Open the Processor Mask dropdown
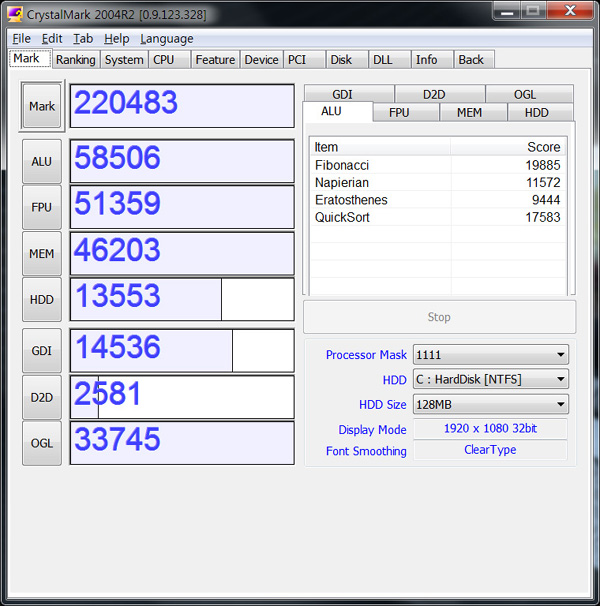Viewport: 600px width, 606px height. pyautogui.click(x=491, y=354)
